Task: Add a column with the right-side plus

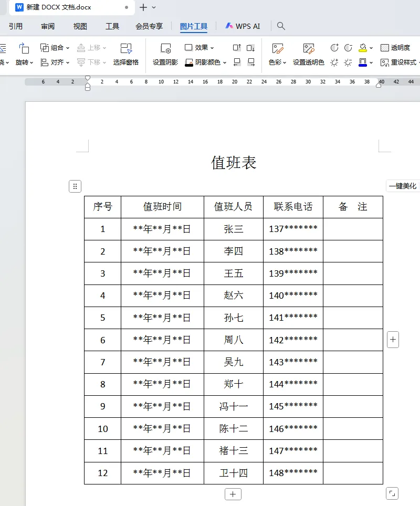Action: click(393, 340)
